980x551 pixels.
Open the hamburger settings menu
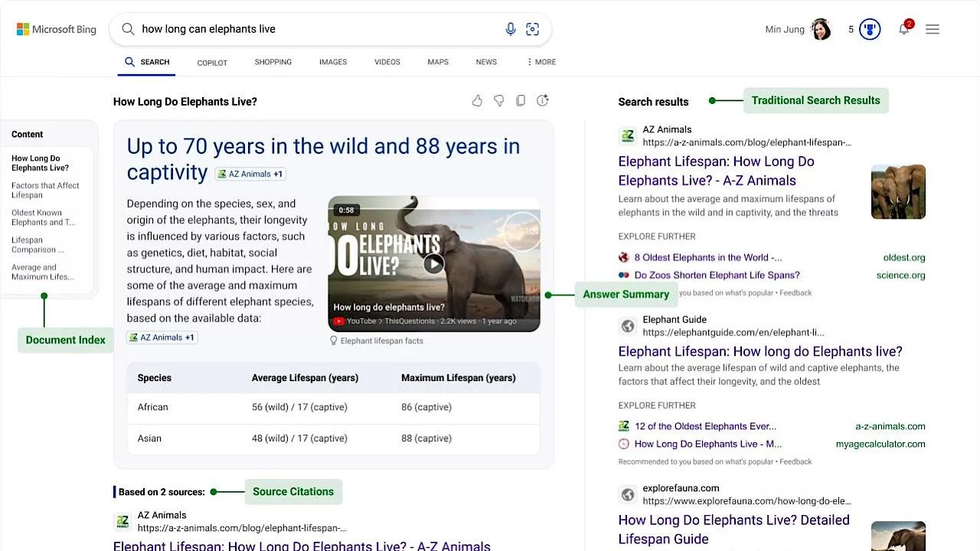pos(933,29)
